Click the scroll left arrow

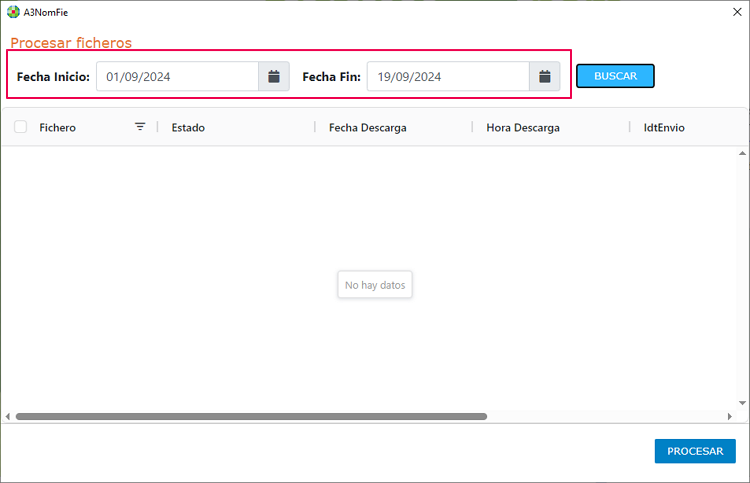point(8,417)
